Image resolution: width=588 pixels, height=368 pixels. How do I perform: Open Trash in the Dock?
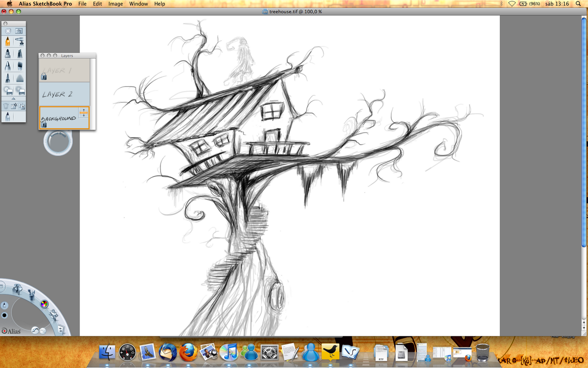tap(483, 352)
